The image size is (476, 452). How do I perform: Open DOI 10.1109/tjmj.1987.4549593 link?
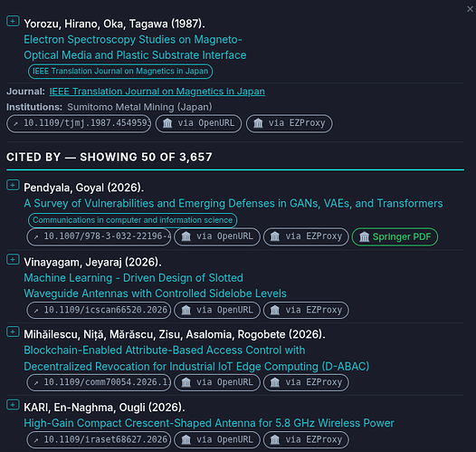coord(79,123)
